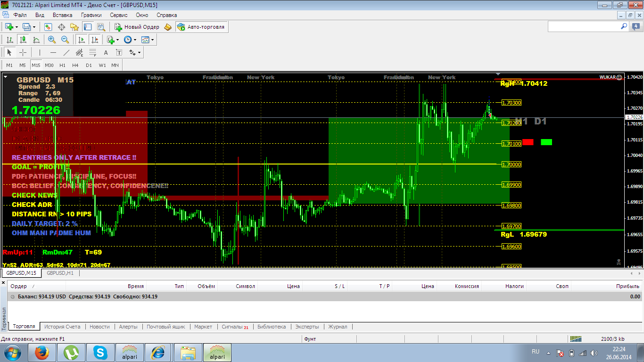Select the Vertical Line drawing tool
Image resolution: width=644 pixels, height=362 pixels.
(x=40, y=52)
